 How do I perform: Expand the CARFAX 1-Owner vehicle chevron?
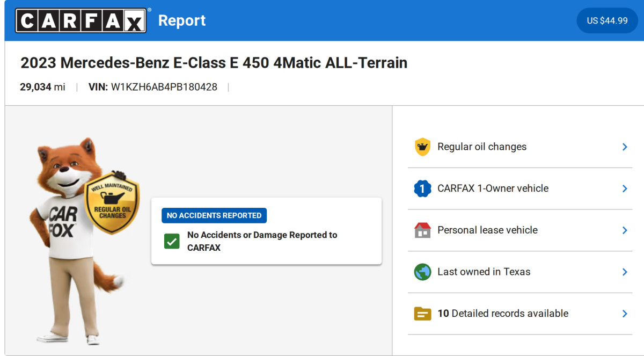point(625,188)
